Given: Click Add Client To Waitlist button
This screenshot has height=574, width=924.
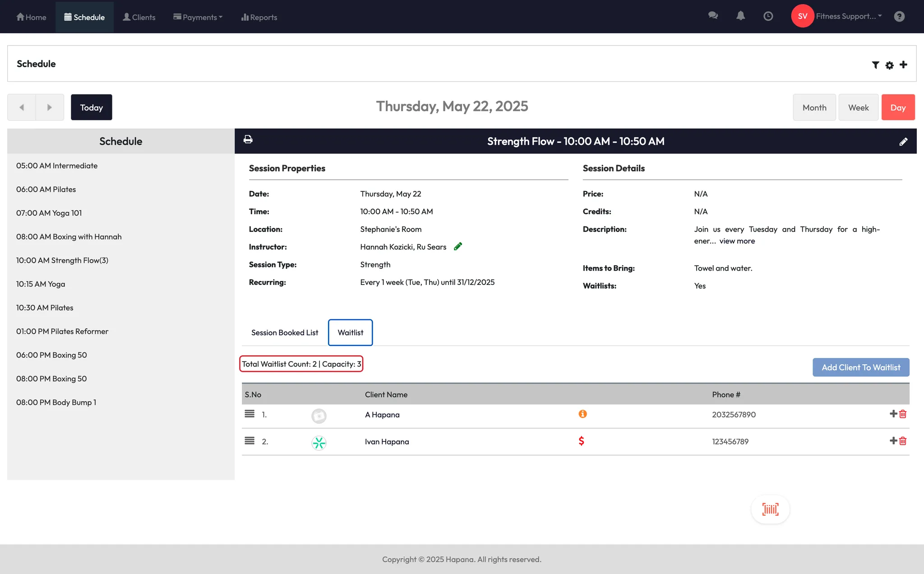Looking at the screenshot, I should click(860, 367).
